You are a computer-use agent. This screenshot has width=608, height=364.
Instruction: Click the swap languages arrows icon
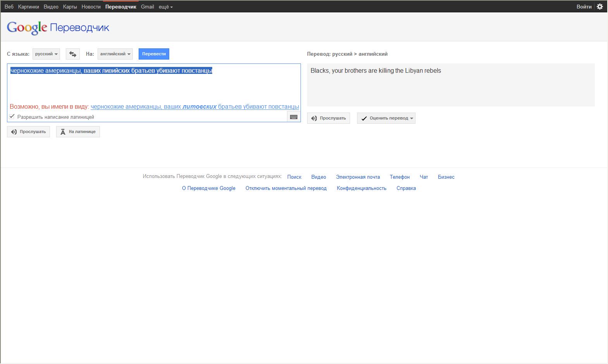coord(73,54)
